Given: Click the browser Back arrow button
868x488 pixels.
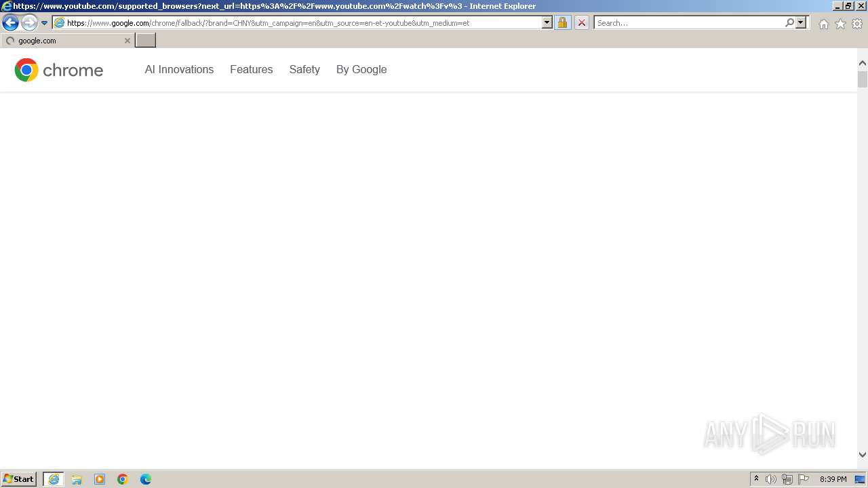Looking at the screenshot, I should (x=10, y=23).
